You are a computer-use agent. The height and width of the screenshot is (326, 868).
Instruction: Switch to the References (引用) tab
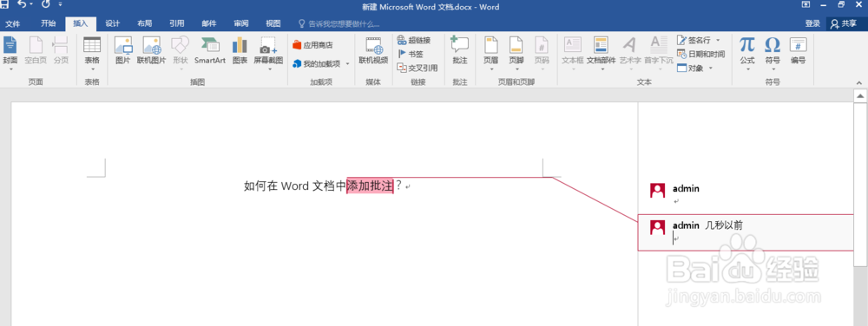click(x=176, y=23)
